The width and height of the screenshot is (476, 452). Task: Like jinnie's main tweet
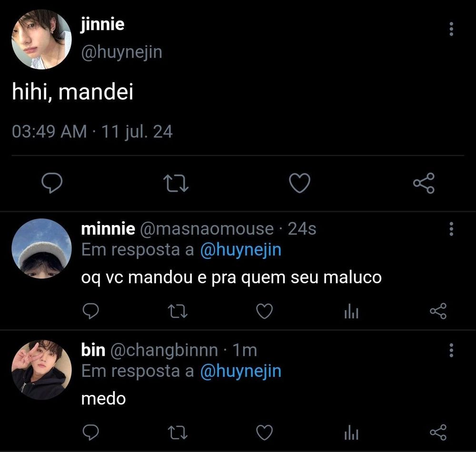[299, 183]
